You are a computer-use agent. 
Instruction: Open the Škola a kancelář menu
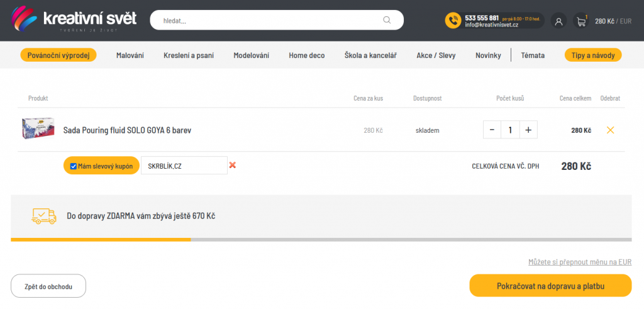coord(370,55)
